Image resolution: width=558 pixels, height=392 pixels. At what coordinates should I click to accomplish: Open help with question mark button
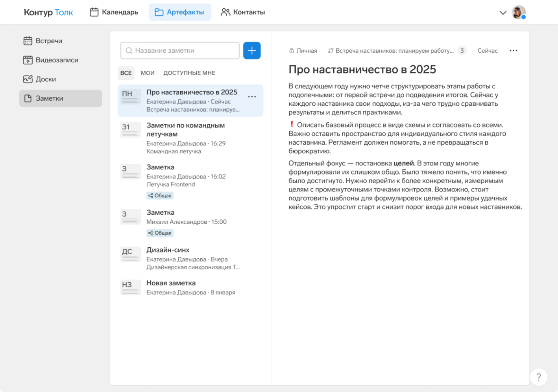point(539,377)
